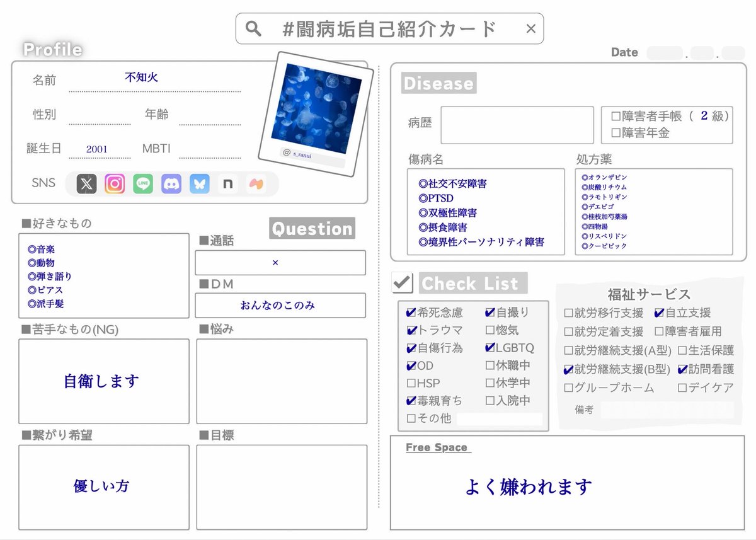Check the 惚気 checkbox
Image resolution: width=756 pixels, height=540 pixels.
490,330
